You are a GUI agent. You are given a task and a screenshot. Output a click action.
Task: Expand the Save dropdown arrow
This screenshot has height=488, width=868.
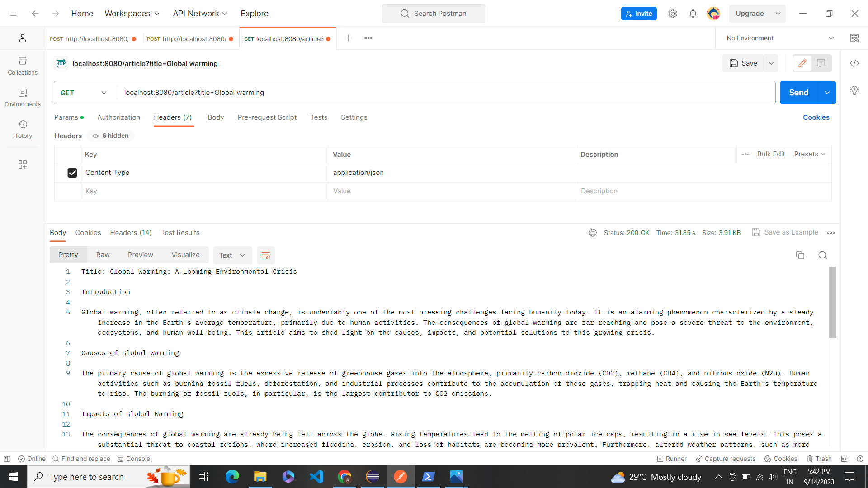point(771,63)
